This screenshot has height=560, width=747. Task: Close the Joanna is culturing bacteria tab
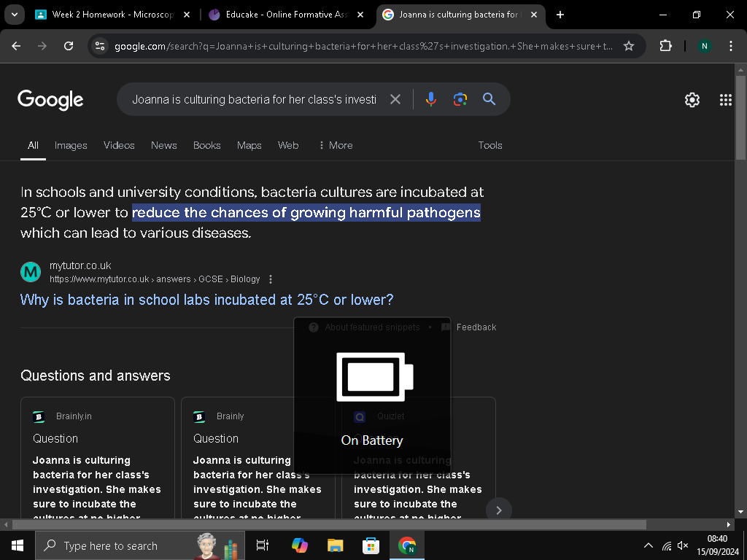pos(534,15)
